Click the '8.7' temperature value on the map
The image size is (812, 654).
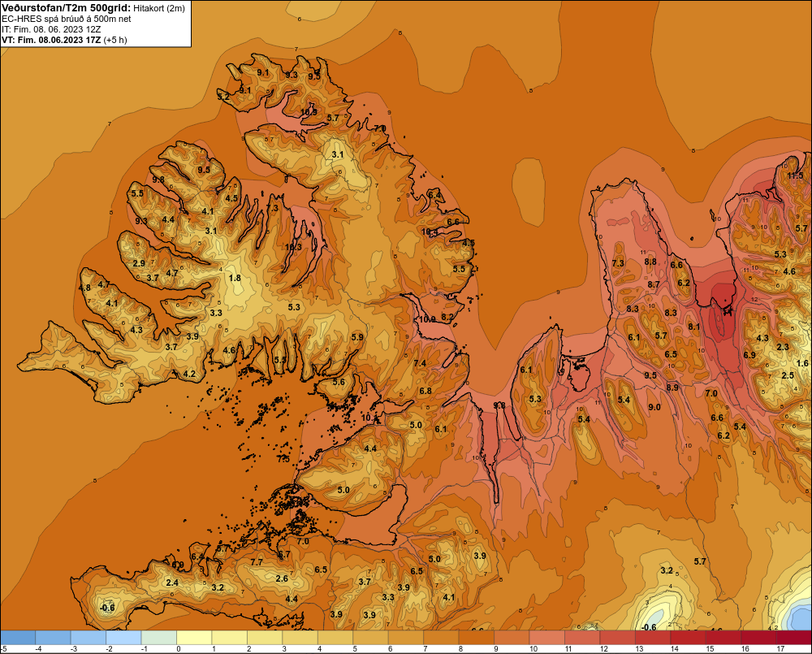pyautogui.click(x=654, y=284)
